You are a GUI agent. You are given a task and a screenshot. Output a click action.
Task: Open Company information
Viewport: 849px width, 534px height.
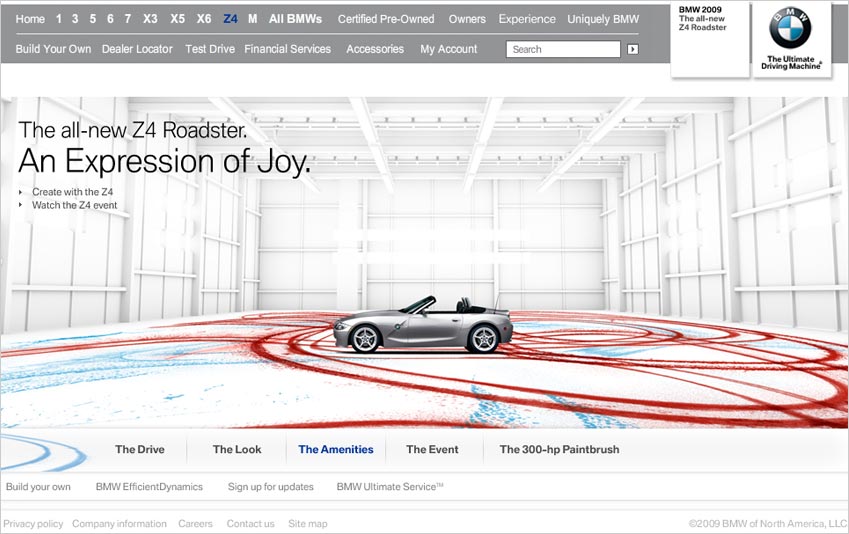[120, 524]
